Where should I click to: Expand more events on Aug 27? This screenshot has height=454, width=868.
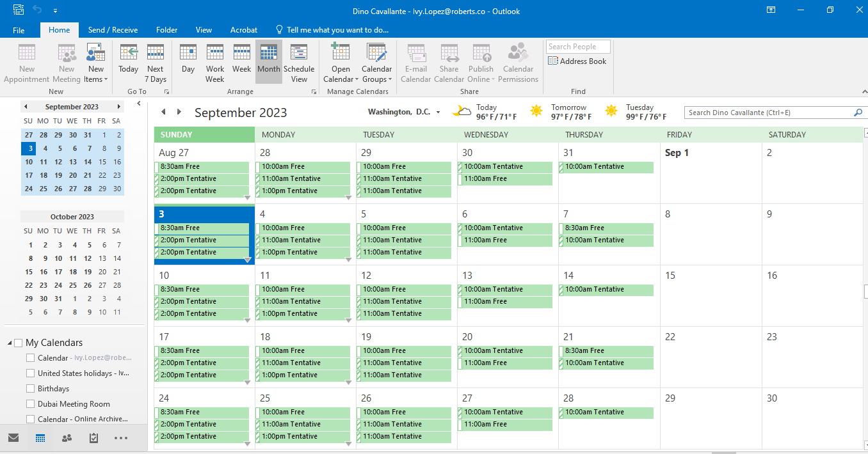(247, 198)
